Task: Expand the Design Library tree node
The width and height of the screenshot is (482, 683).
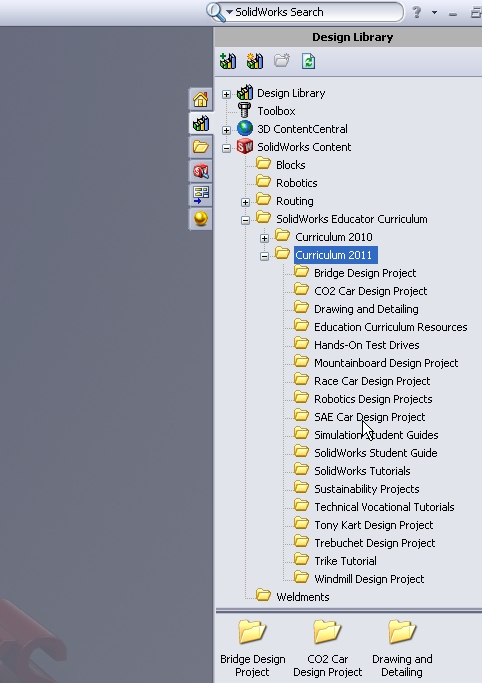Action: tap(226, 94)
